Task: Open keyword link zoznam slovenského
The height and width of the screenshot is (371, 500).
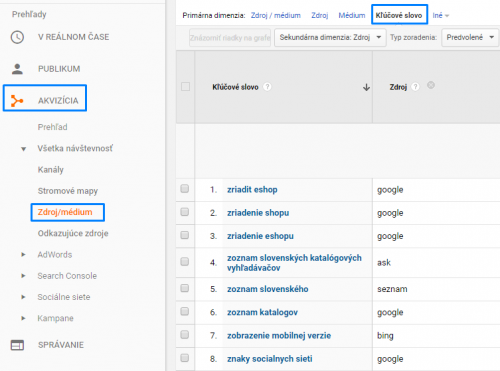Action: coord(268,289)
